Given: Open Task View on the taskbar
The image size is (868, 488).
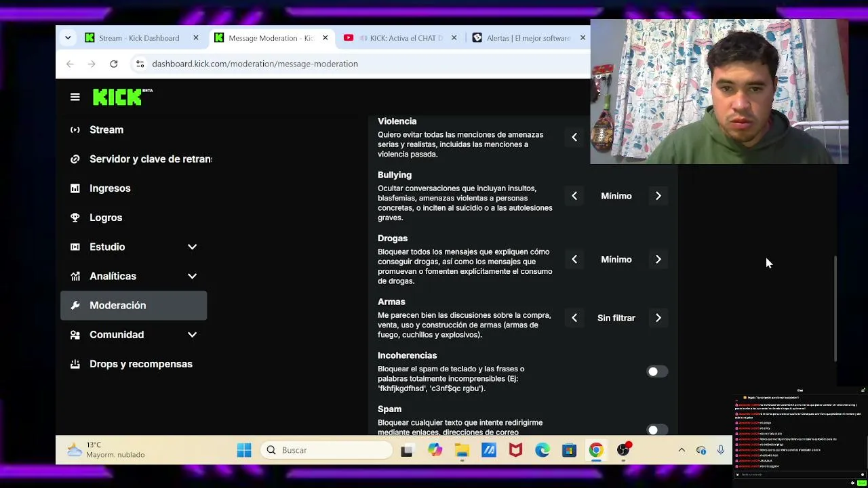Looking at the screenshot, I should pyautogui.click(x=407, y=450).
